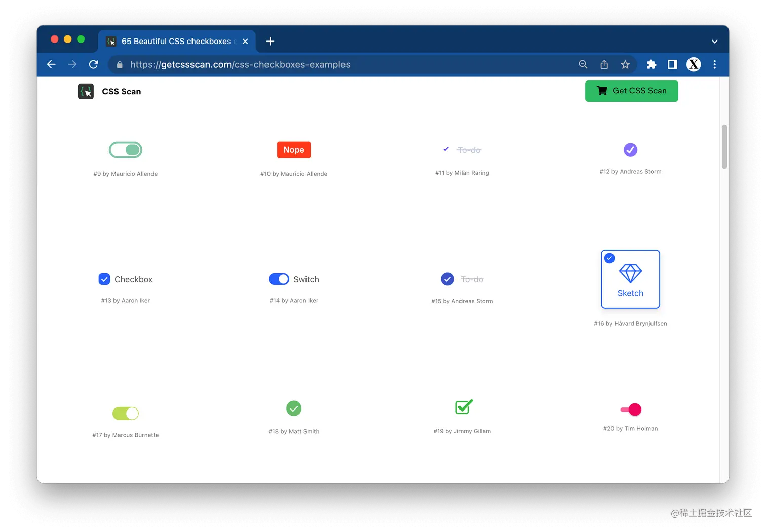Image resolution: width=766 pixels, height=532 pixels.
Task: Uncheck the green box checkmark #19 by Jimmy Gillam
Action: (x=464, y=406)
